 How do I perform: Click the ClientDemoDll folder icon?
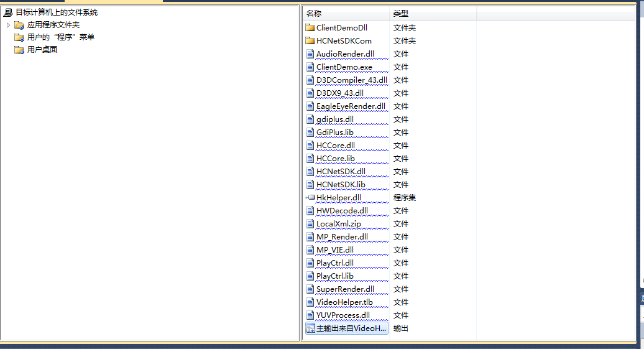point(310,27)
